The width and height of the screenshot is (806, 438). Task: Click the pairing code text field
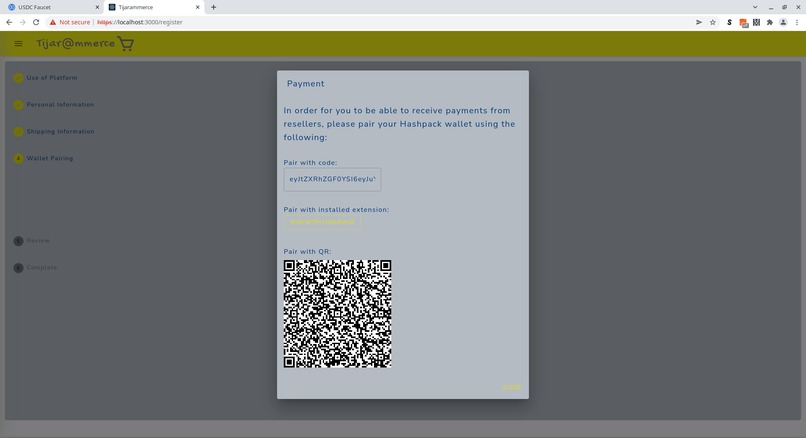pos(332,179)
